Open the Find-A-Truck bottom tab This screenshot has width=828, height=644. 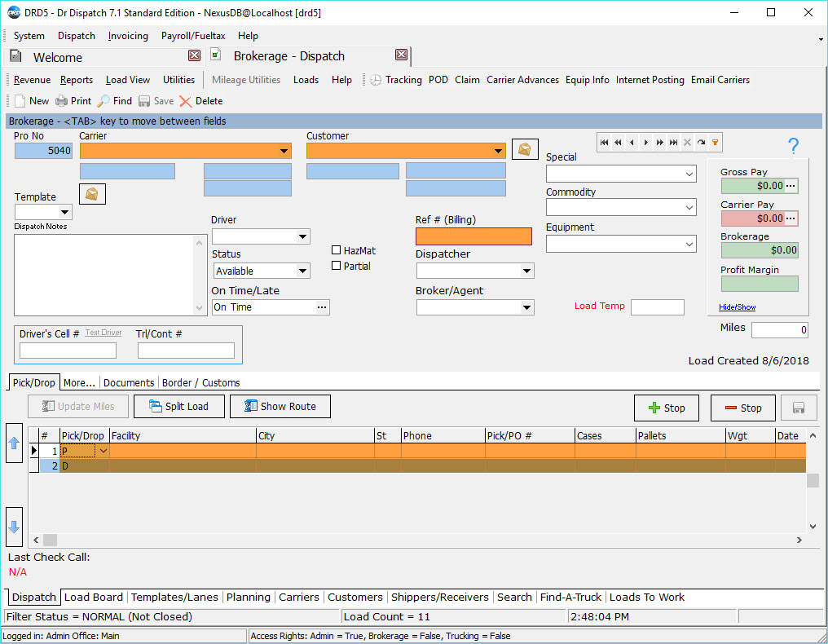pos(570,597)
